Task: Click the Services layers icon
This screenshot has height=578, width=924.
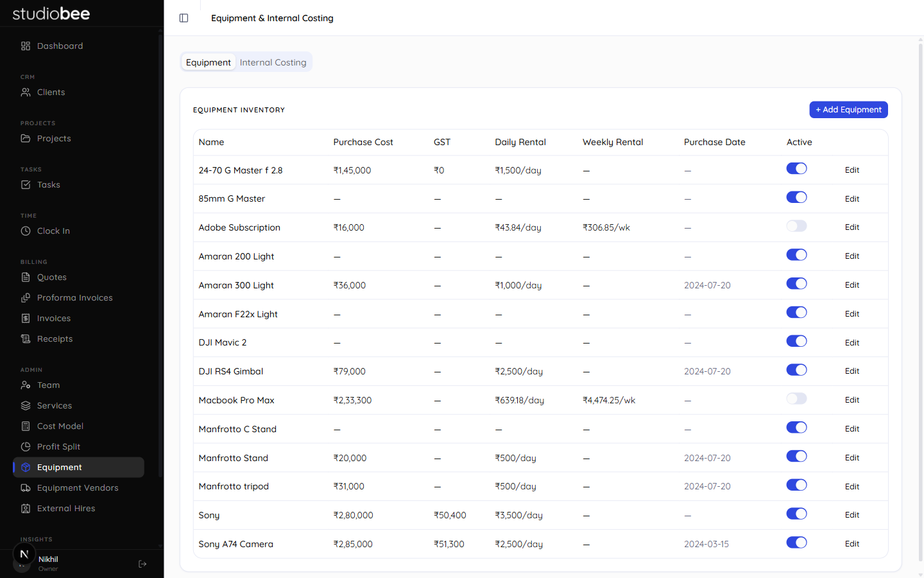Action: (x=26, y=406)
